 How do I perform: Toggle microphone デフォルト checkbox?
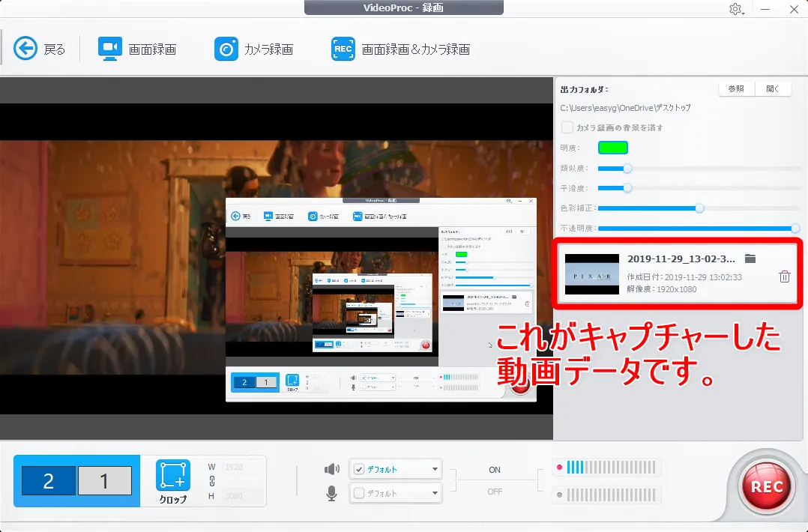tap(359, 493)
